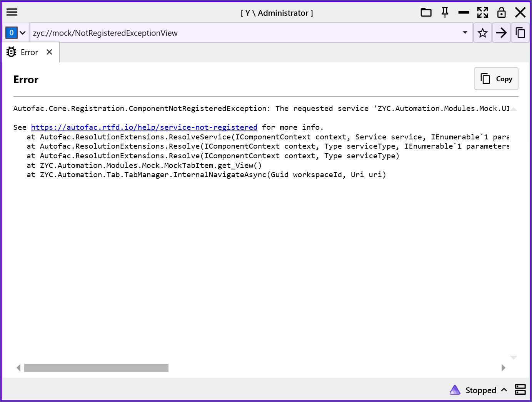Click the horizontal scrollbar thumb
This screenshot has height=402, width=532.
coord(96,368)
